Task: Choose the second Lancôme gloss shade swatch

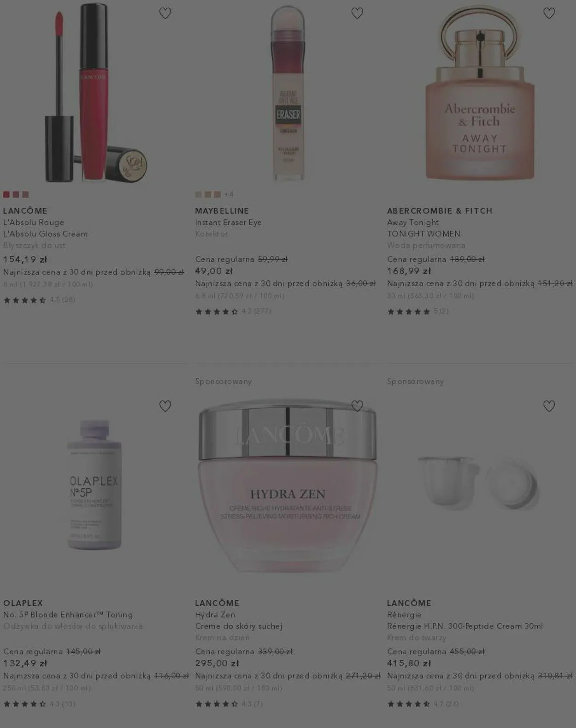Action: click(x=16, y=194)
